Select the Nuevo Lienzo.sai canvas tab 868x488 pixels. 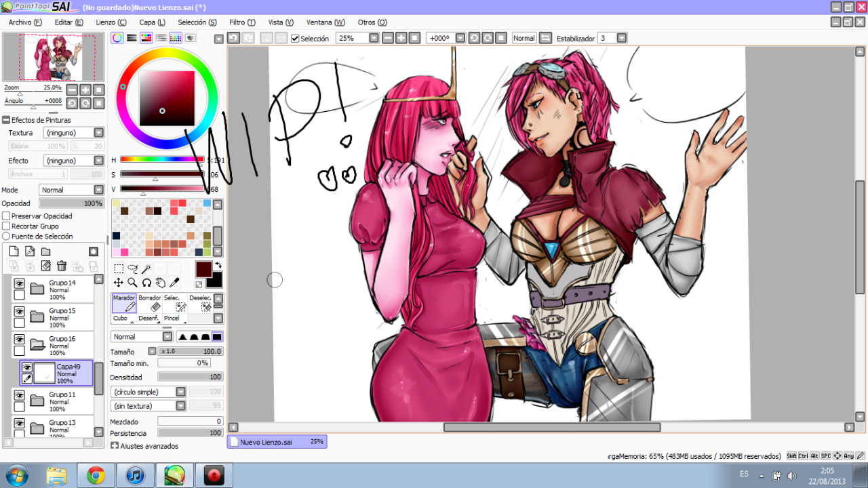(x=277, y=442)
